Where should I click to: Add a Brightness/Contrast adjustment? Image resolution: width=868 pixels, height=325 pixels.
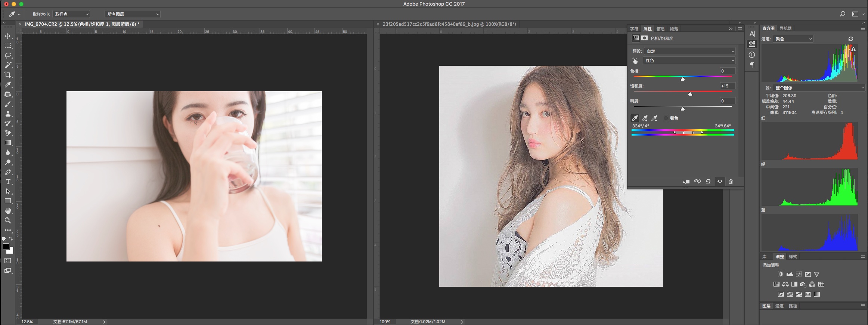pyautogui.click(x=781, y=274)
